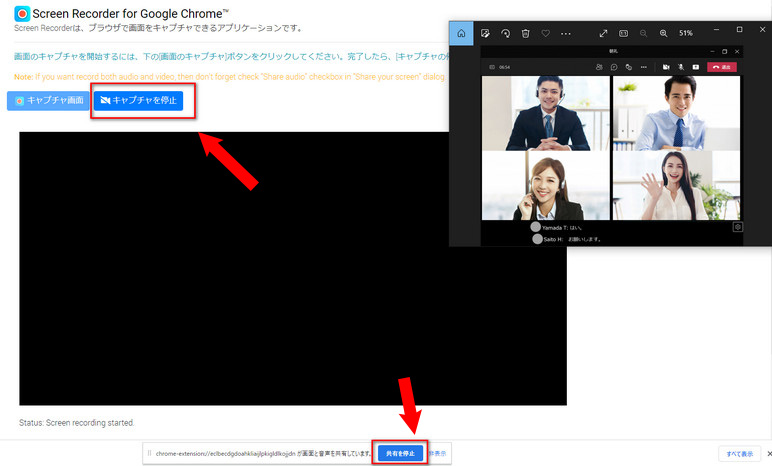Toggle the camera in the meeting toolbar
The image size is (772, 466).
click(664, 67)
